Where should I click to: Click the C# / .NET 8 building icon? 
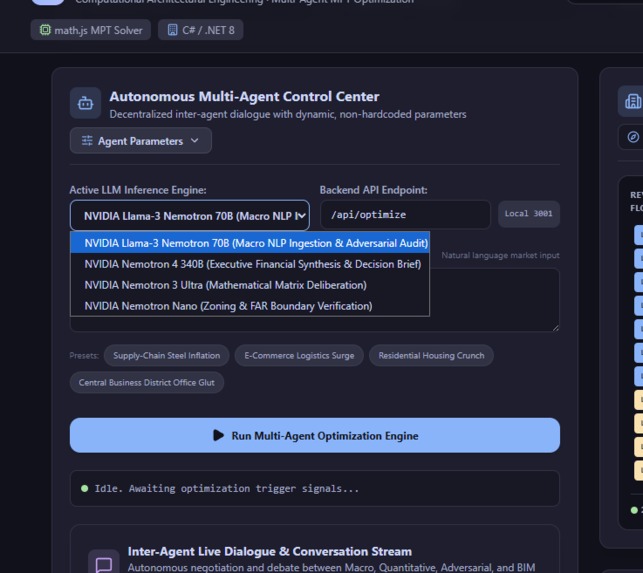(x=173, y=30)
